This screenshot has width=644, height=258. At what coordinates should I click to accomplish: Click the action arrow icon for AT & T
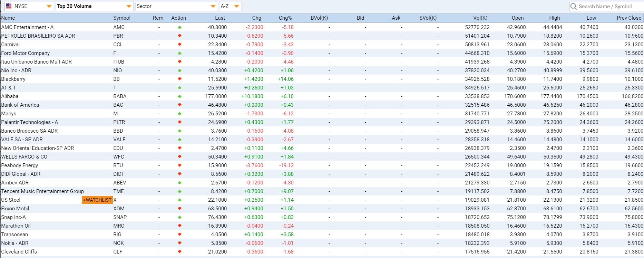(179, 88)
